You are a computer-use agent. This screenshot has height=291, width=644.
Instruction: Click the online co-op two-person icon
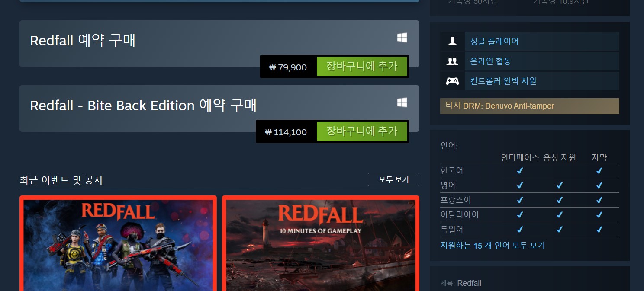pos(452,61)
